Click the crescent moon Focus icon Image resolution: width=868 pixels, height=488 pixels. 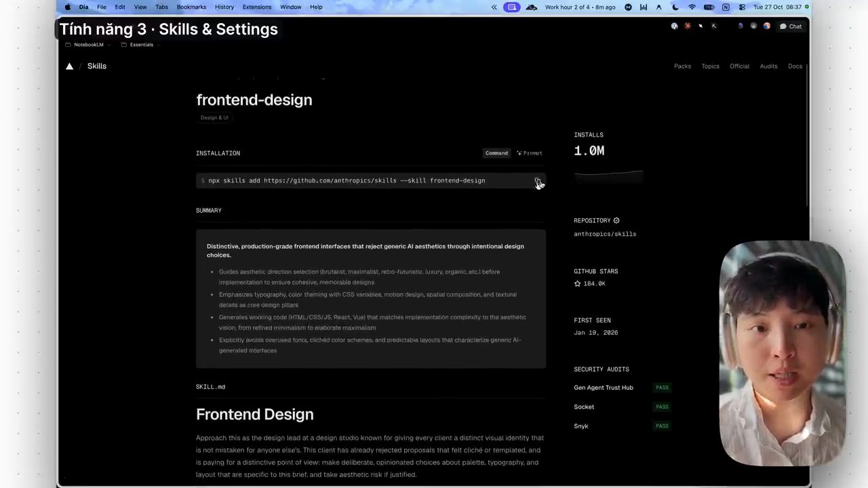[675, 7]
